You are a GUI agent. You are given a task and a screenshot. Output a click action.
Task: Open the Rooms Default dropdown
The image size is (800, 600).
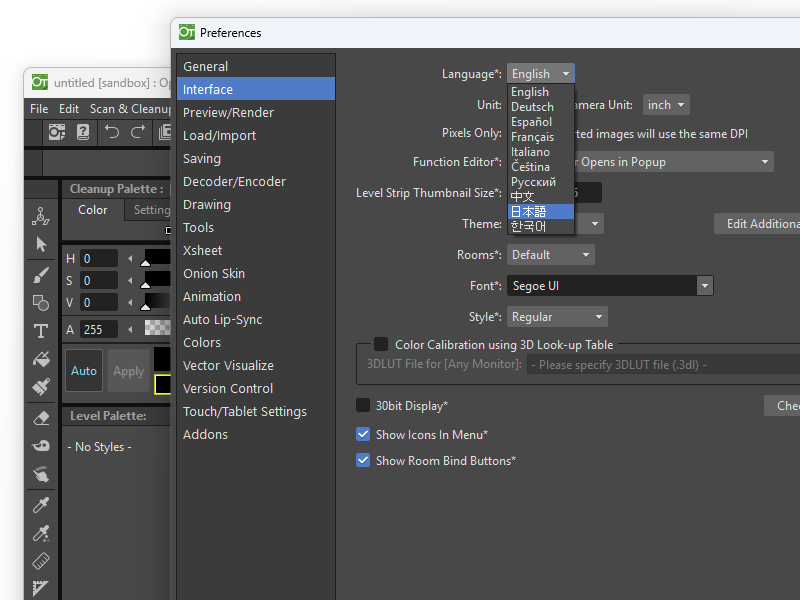(x=551, y=255)
